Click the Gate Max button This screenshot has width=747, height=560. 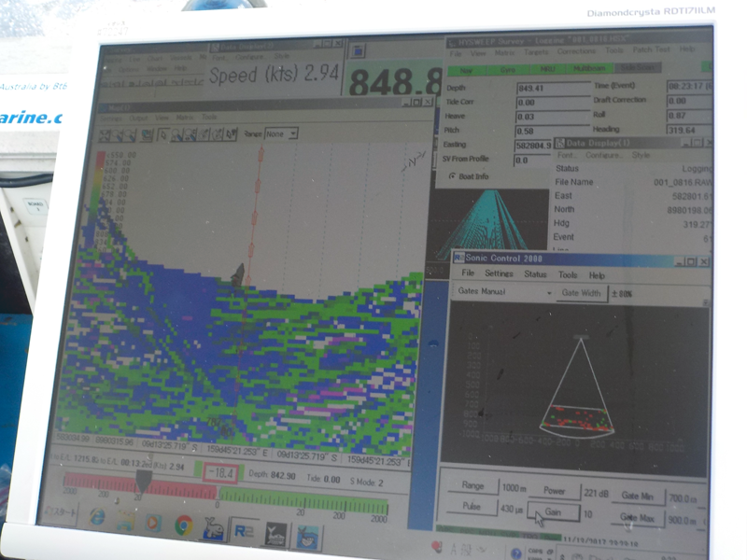[637, 518]
